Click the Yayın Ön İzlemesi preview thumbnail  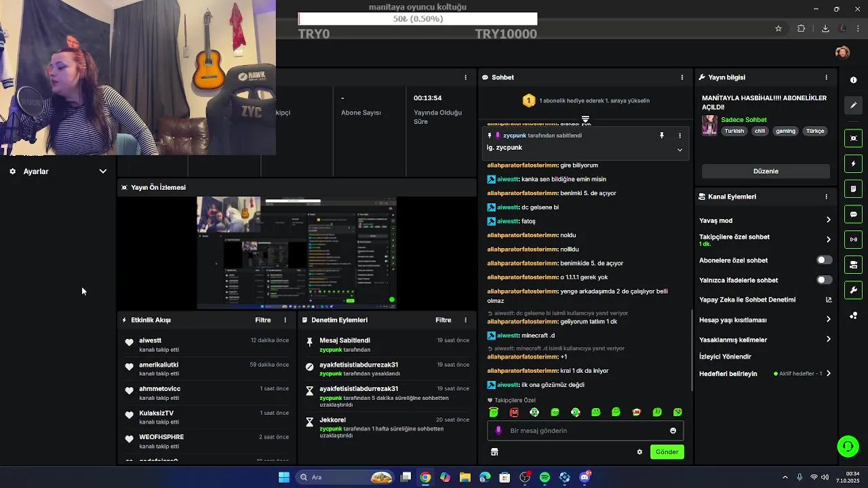(x=296, y=253)
